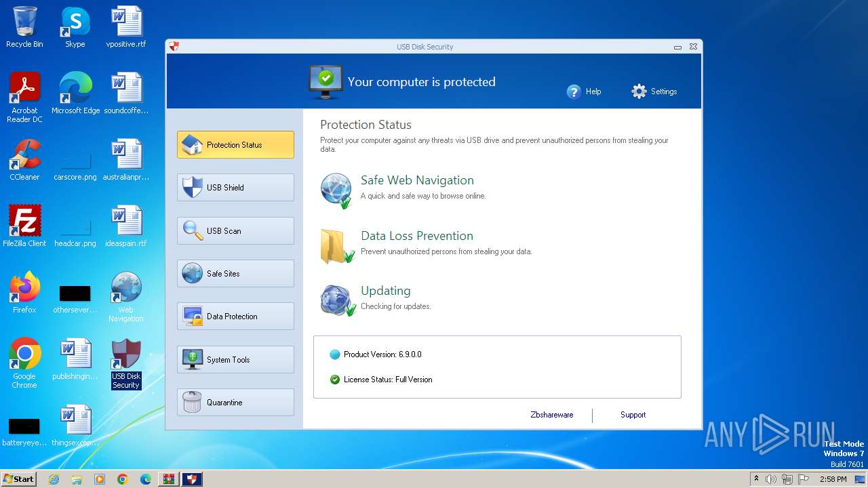Go to the Safe Sites section

[x=235, y=273]
